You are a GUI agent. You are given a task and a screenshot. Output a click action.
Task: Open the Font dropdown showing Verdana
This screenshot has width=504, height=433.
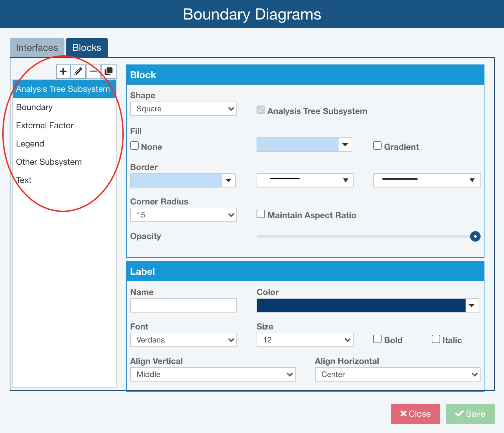[183, 340]
